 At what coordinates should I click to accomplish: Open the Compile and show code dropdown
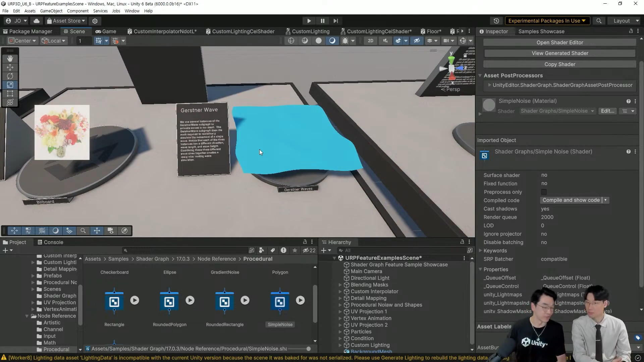[605, 200]
